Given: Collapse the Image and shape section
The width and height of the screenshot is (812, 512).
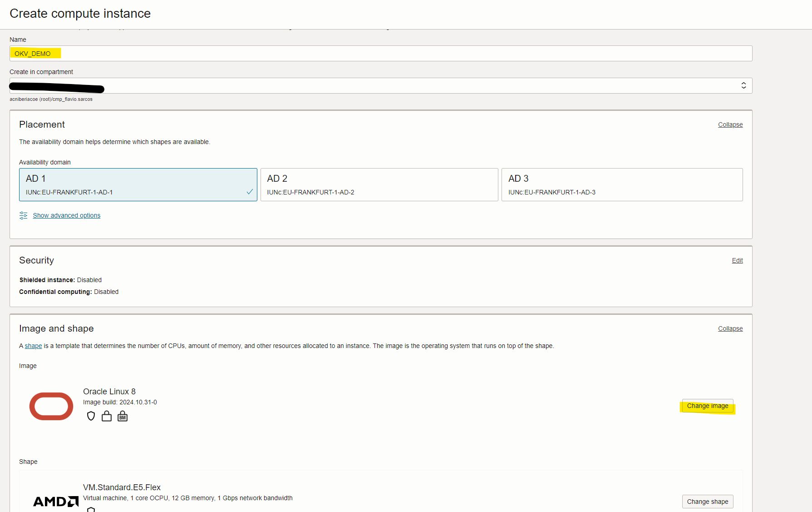Looking at the screenshot, I should click(730, 328).
